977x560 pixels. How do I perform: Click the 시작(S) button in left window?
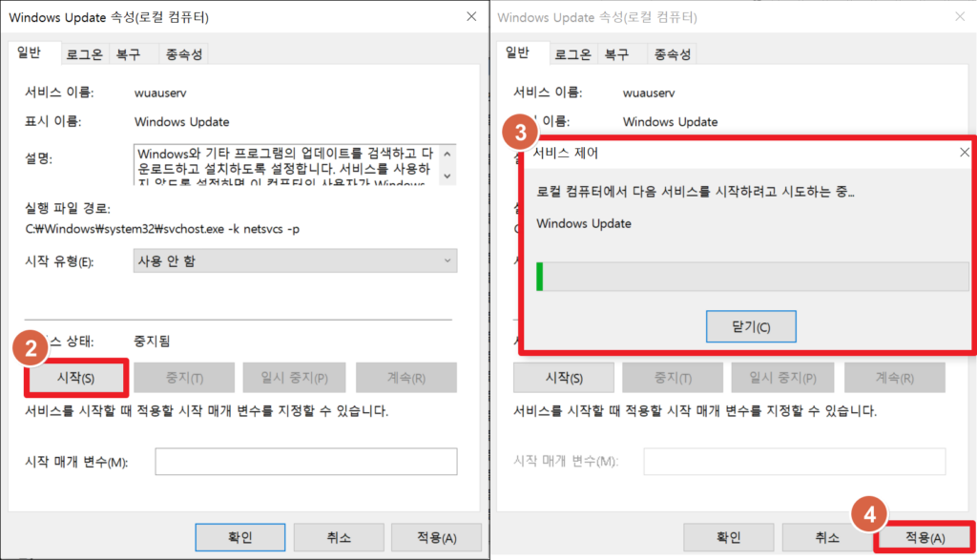[x=76, y=378]
